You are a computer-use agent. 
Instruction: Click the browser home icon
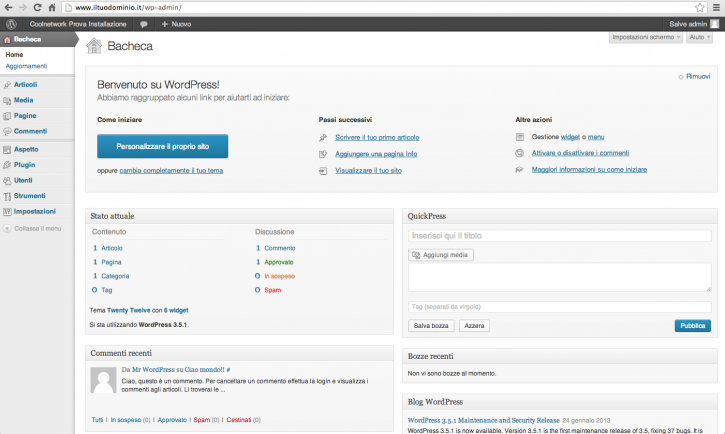click(52, 7)
